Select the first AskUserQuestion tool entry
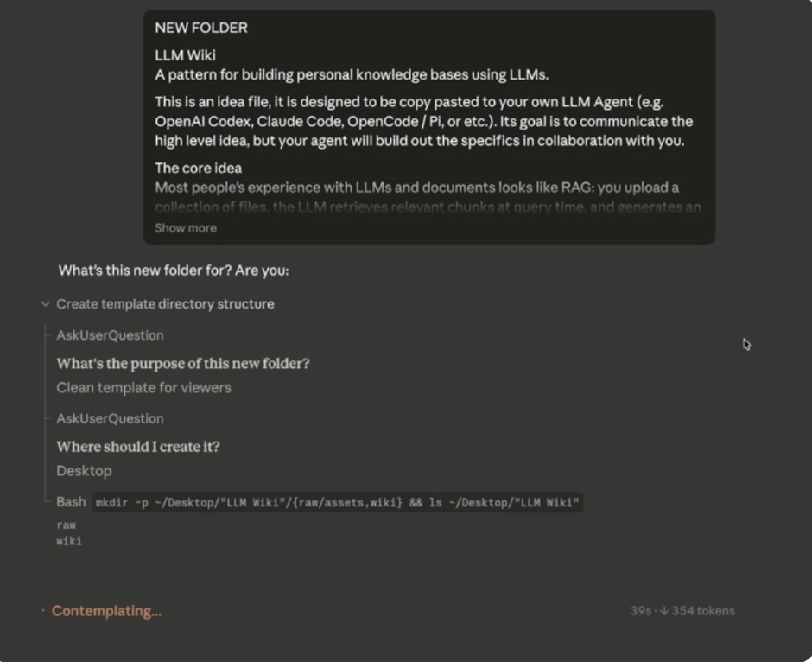The image size is (812, 662). (110, 335)
